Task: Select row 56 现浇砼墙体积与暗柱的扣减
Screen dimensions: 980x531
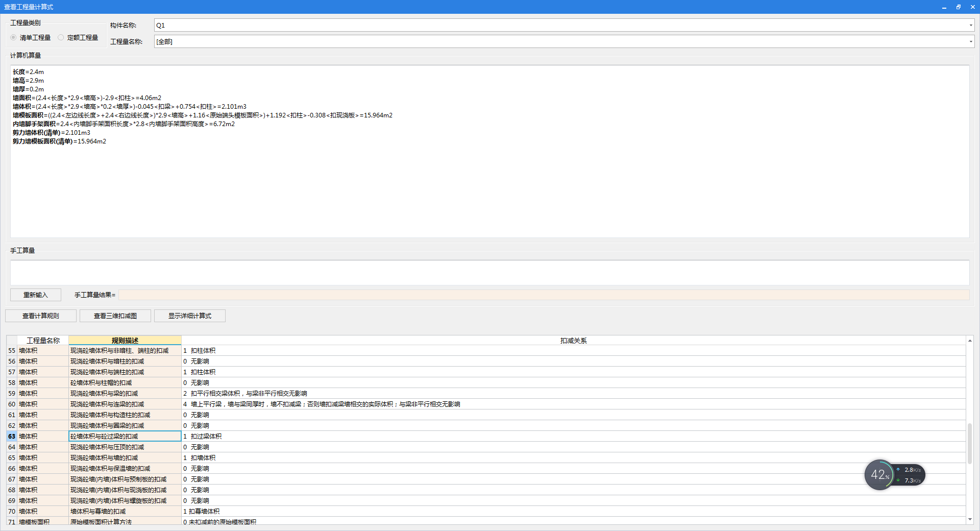Action: (486, 361)
